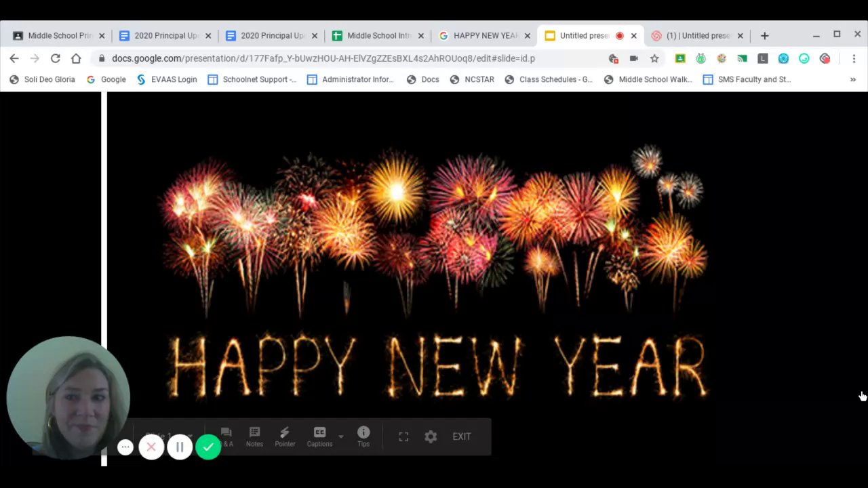
Task: Open slideshow settings gear
Action: [x=431, y=437]
